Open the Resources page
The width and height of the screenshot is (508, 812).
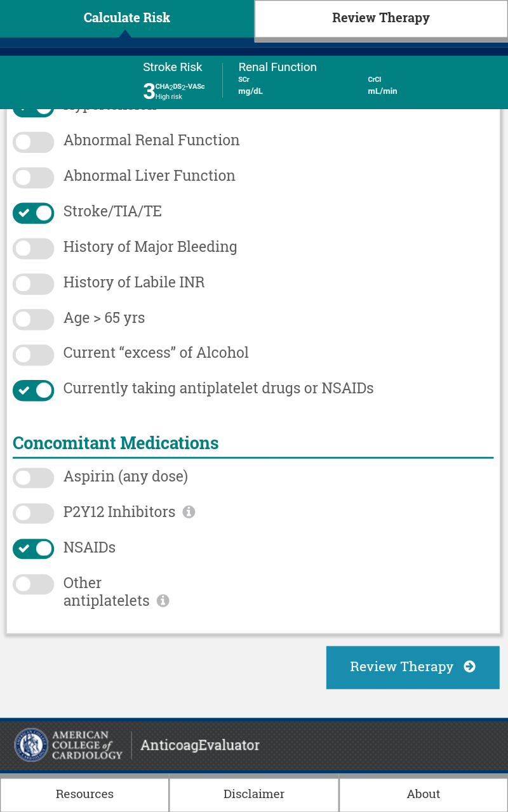(84, 794)
